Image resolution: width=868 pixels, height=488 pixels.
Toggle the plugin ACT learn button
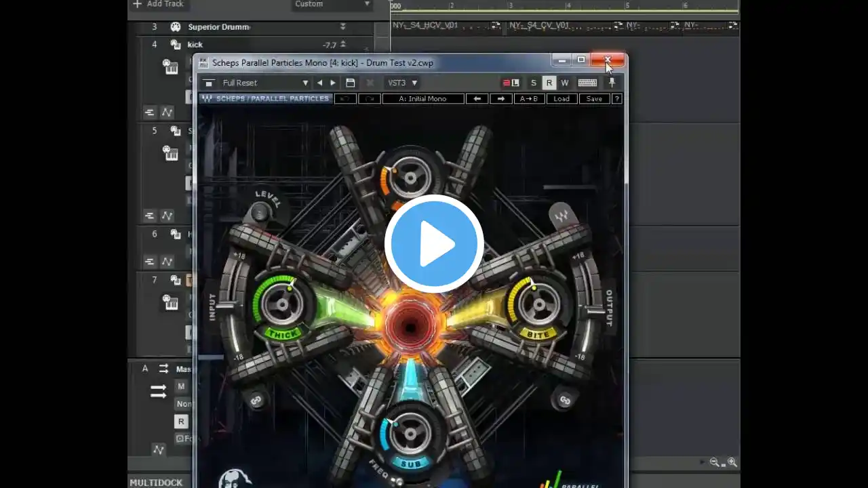click(x=511, y=83)
